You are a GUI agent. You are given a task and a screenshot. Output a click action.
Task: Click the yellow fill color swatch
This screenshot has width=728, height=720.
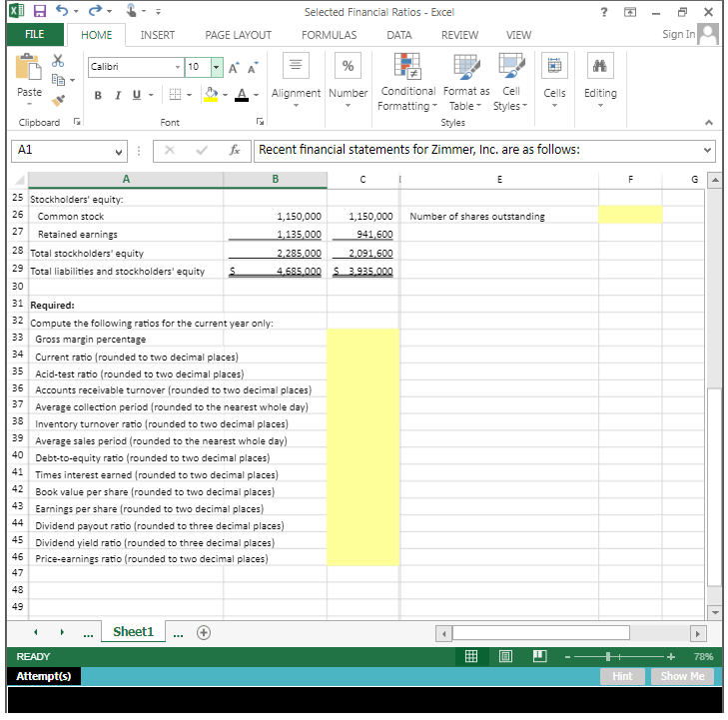tap(211, 95)
